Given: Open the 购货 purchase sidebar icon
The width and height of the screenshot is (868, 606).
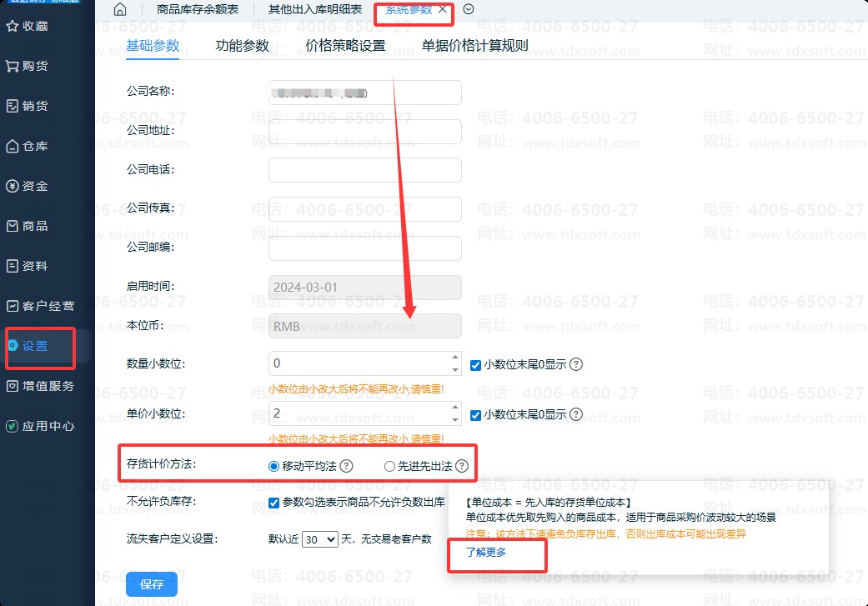Looking at the screenshot, I should click(x=13, y=66).
